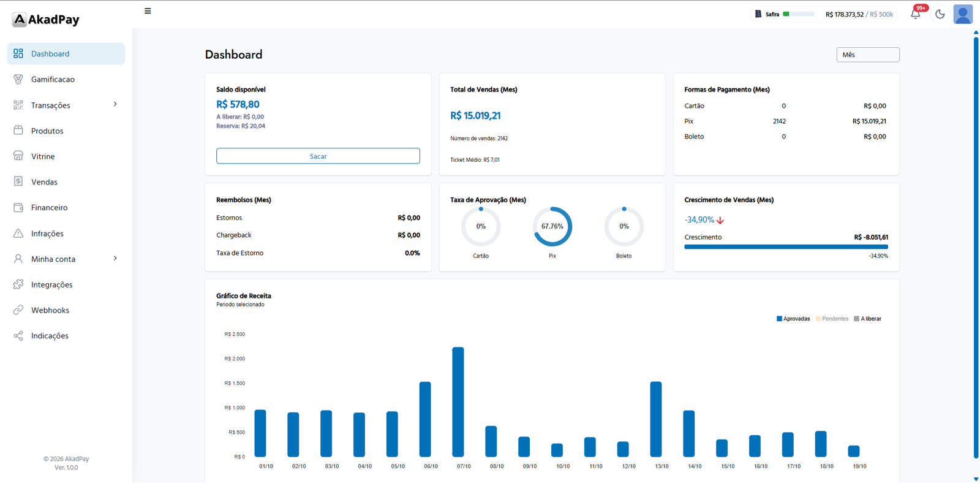
Task: Open the Financeiro section
Action: [x=66, y=208]
